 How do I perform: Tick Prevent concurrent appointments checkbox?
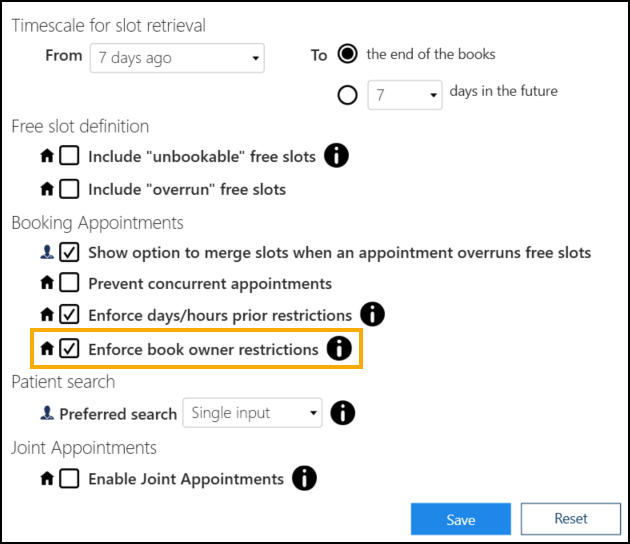click(x=69, y=284)
